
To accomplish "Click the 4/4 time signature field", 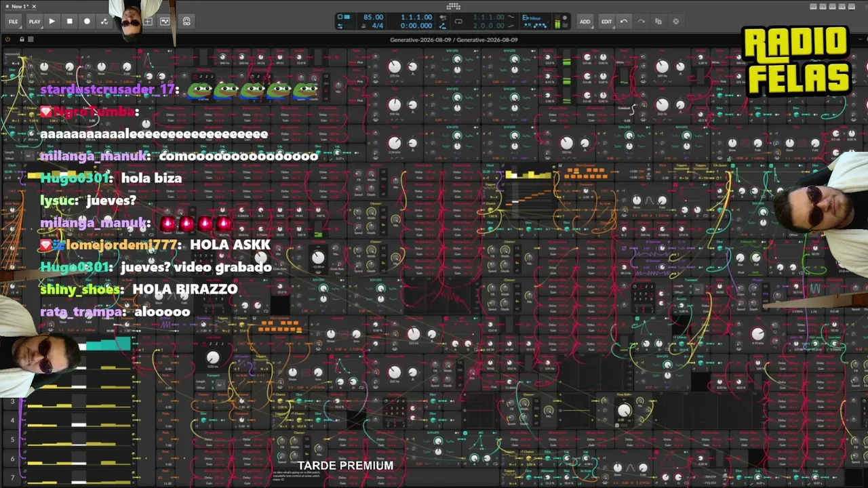I will pyautogui.click(x=378, y=26).
